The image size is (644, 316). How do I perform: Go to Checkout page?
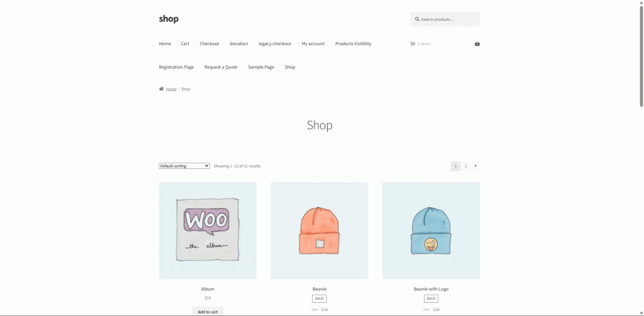click(209, 43)
